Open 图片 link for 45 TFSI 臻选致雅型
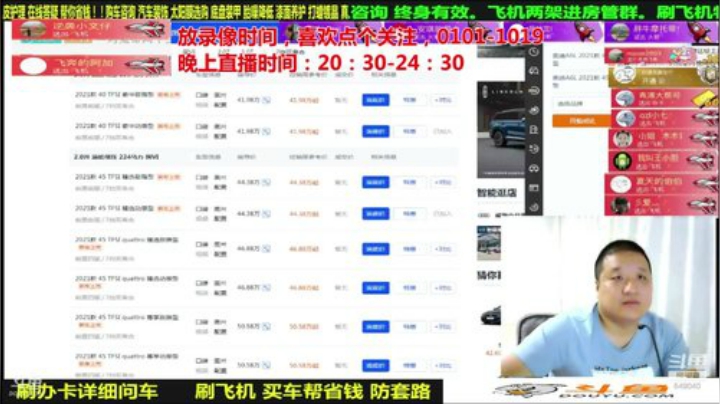The image size is (720, 404). pos(220,177)
